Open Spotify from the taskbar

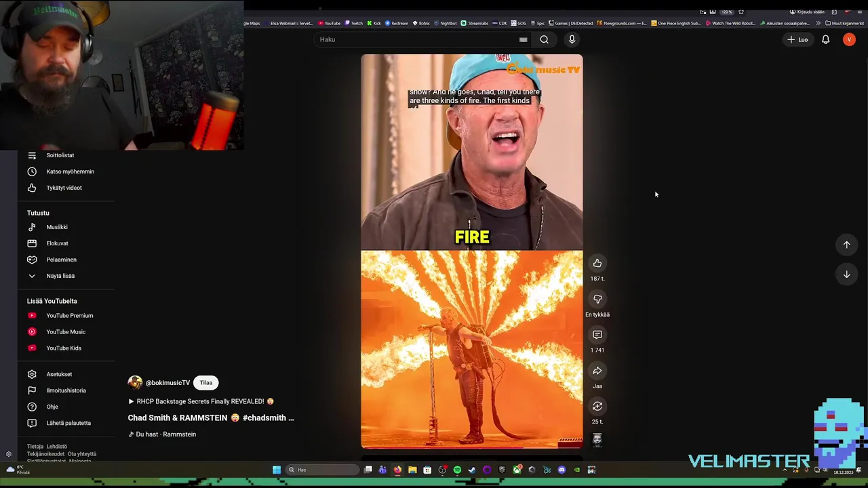(x=457, y=470)
